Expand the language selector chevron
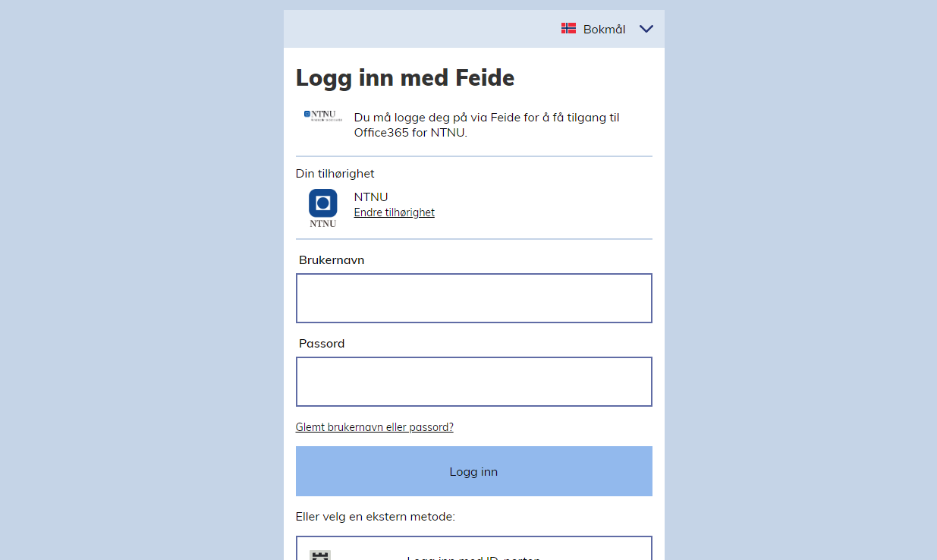This screenshot has width=937, height=560. 646,29
